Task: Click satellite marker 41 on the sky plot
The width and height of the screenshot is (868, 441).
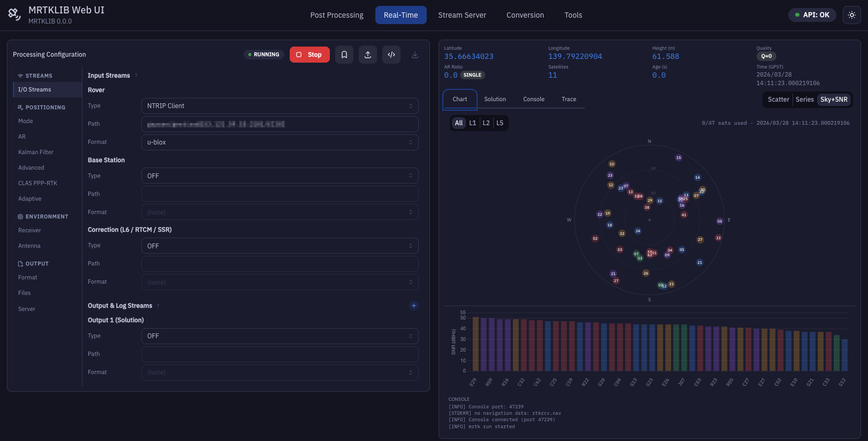Action: (x=684, y=215)
